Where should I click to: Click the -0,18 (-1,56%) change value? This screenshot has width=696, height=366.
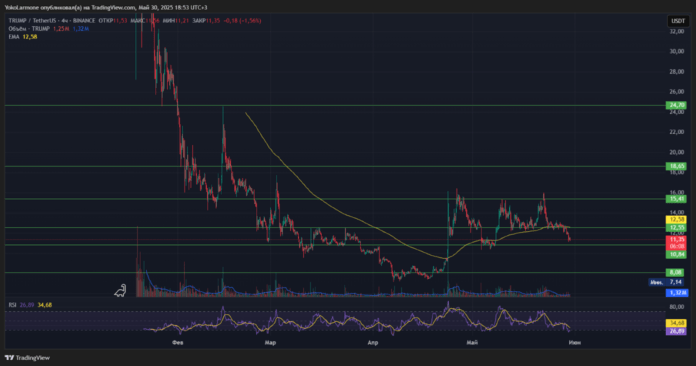pyautogui.click(x=242, y=21)
